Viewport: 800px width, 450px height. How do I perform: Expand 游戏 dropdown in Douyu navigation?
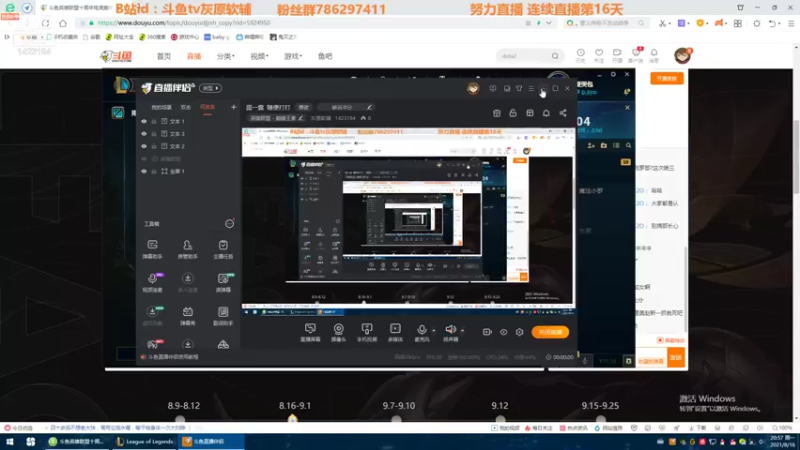[293, 56]
